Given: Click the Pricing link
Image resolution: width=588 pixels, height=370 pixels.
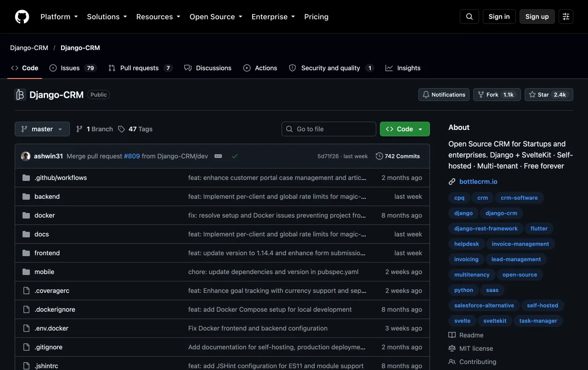Looking at the screenshot, I should [x=317, y=17].
